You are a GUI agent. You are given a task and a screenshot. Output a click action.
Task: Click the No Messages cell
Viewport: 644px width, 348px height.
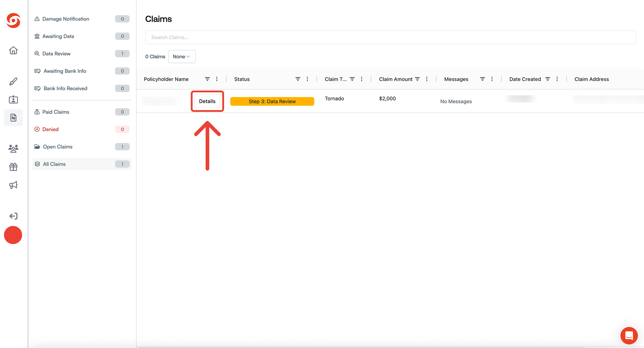tap(456, 101)
